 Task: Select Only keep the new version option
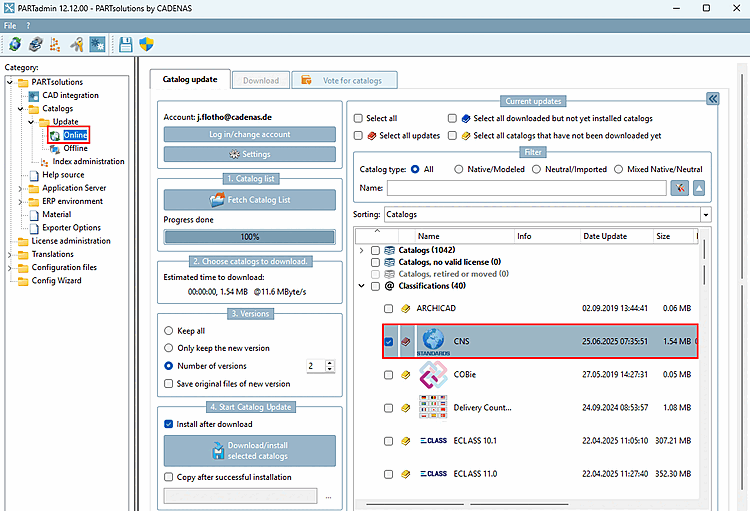(x=168, y=348)
